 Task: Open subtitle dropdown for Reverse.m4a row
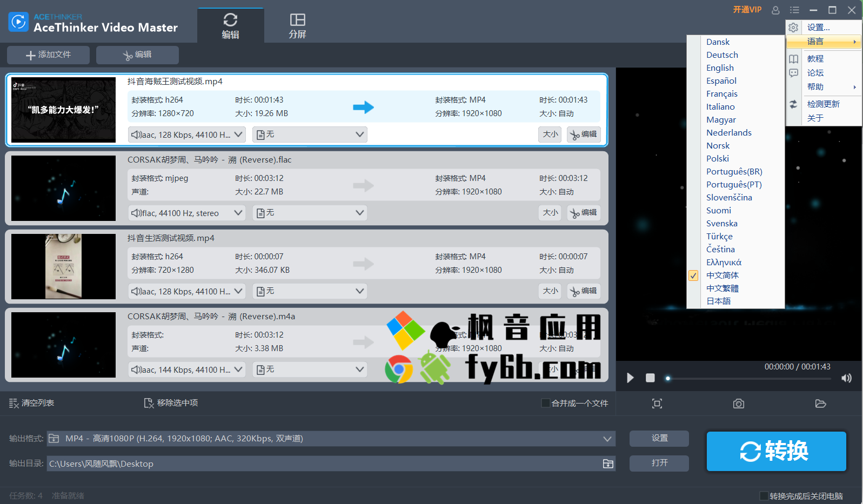310,369
